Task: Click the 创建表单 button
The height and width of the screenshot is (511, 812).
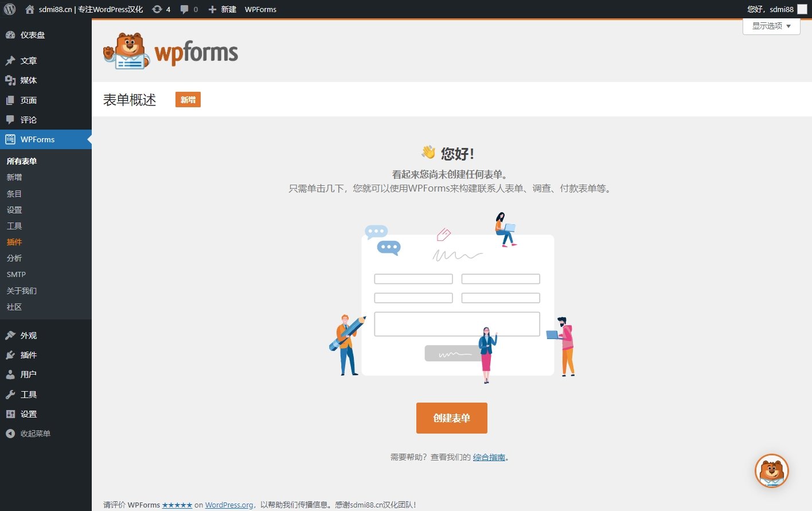Action: [x=451, y=418]
